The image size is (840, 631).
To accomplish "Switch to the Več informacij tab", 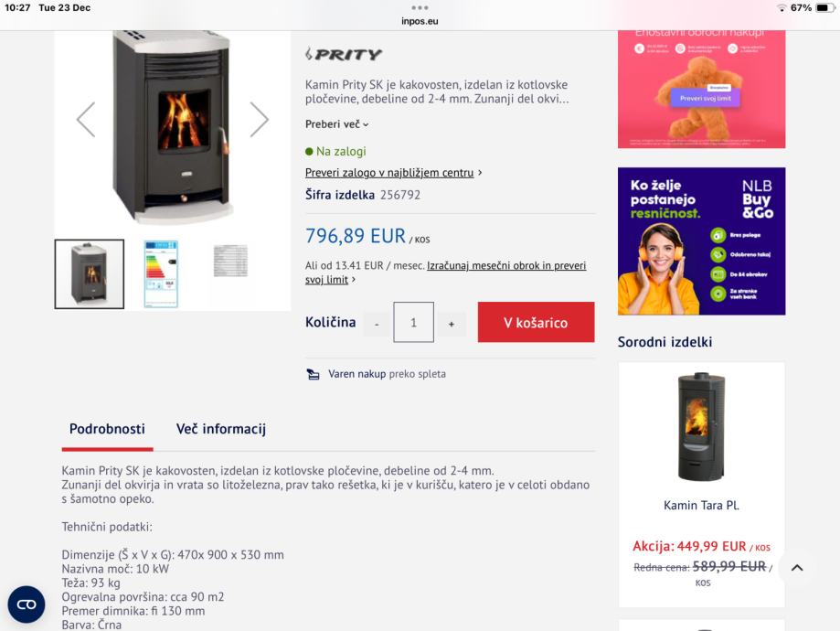I will [x=220, y=429].
